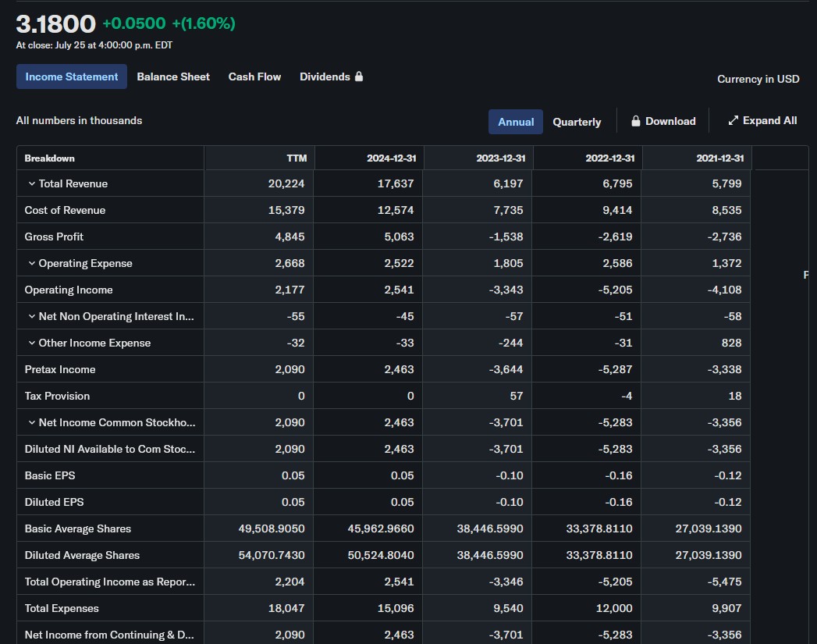Expand the Operating Expense row
Screen dimensions: 817x644
32,263
